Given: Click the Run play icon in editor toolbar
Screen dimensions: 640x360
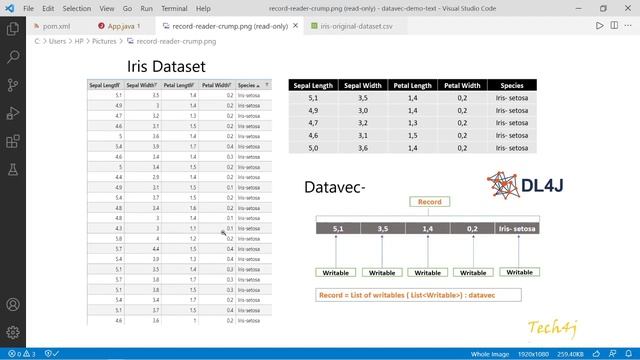Looking at the screenshot, I should (x=599, y=26).
